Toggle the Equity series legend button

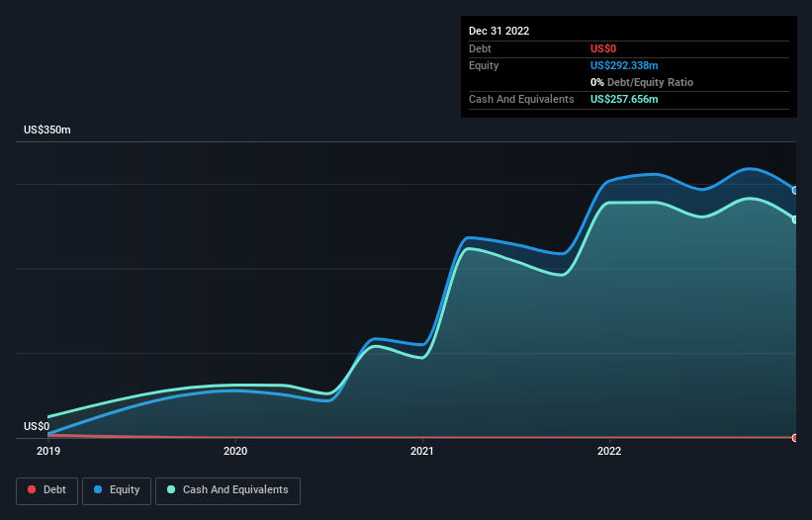117,490
